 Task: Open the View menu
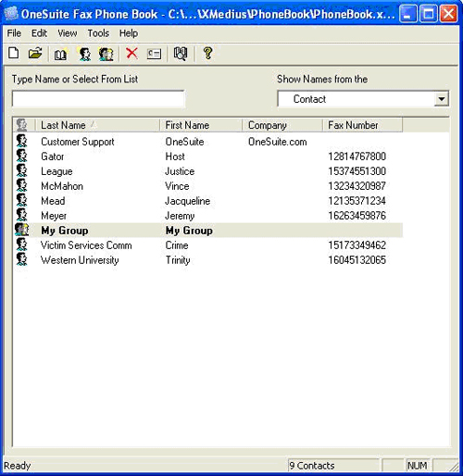pyautogui.click(x=68, y=33)
